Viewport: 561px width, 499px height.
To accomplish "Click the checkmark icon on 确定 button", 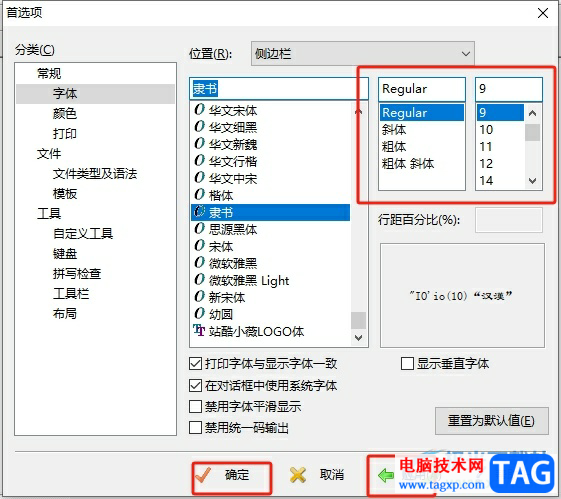I will [203, 475].
